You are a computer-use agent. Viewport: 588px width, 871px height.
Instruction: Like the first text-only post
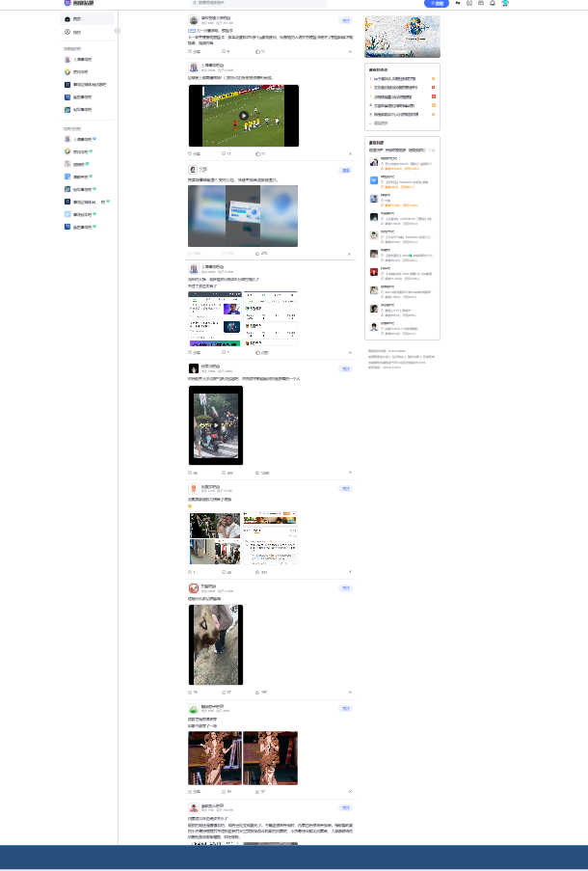click(260, 52)
